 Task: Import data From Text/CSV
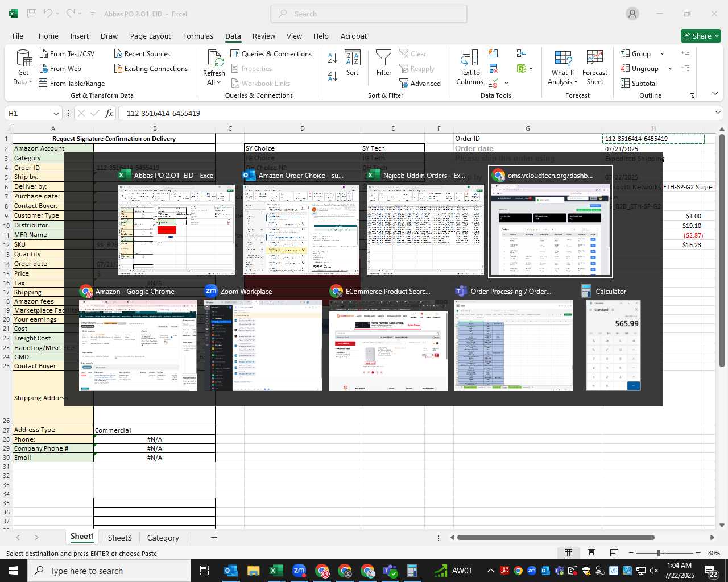[x=67, y=54]
